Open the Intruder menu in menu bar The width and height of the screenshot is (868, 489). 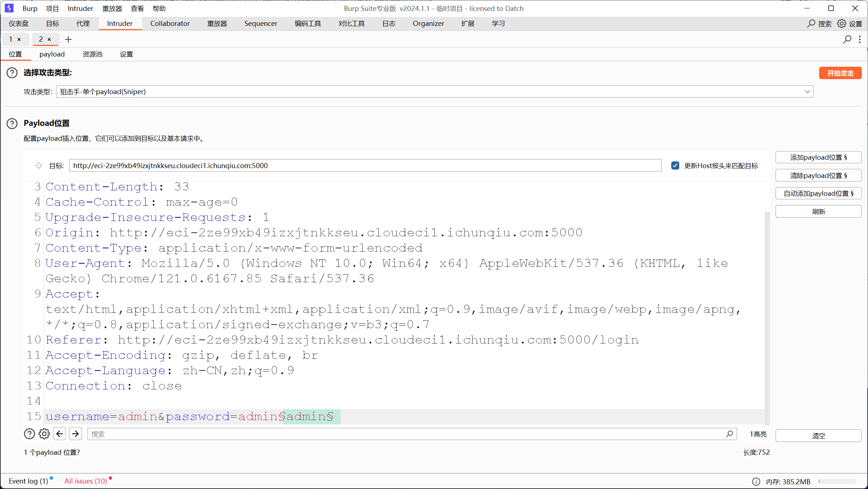[x=81, y=8]
